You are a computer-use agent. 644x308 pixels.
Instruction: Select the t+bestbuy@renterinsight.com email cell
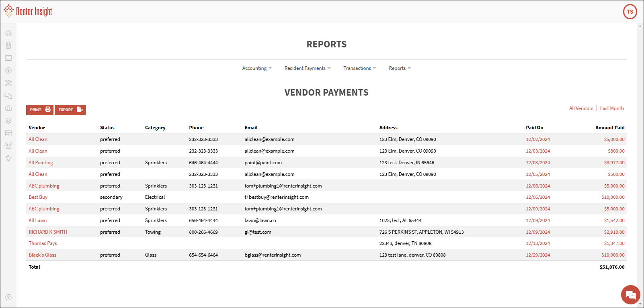[277, 197]
